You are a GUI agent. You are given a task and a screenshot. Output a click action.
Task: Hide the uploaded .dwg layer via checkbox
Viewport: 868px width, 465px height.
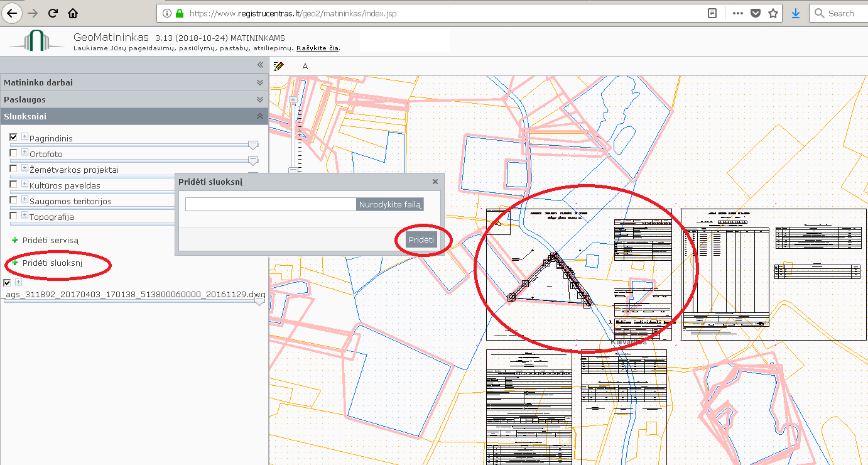pos(7,283)
